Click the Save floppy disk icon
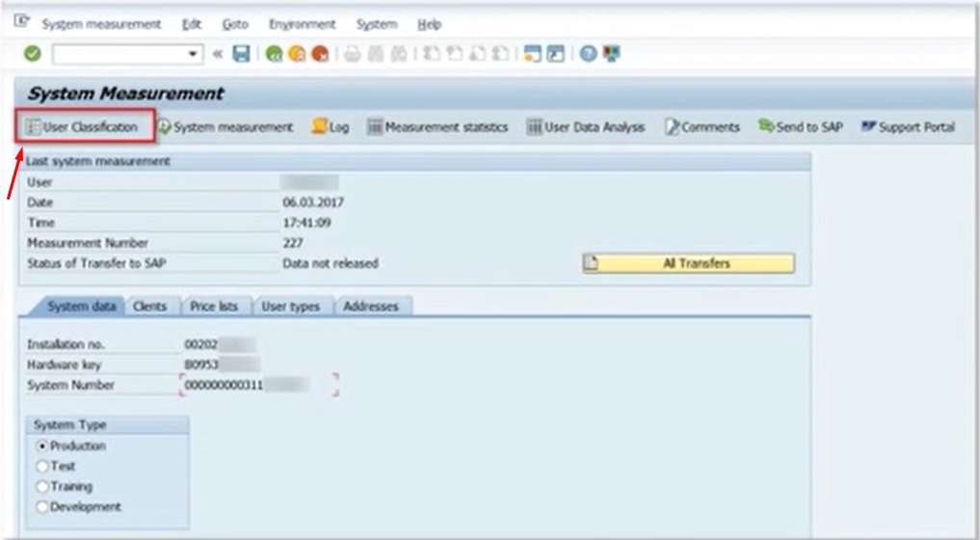Image resolution: width=980 pixels, height=540 pixels. point(241,54)
